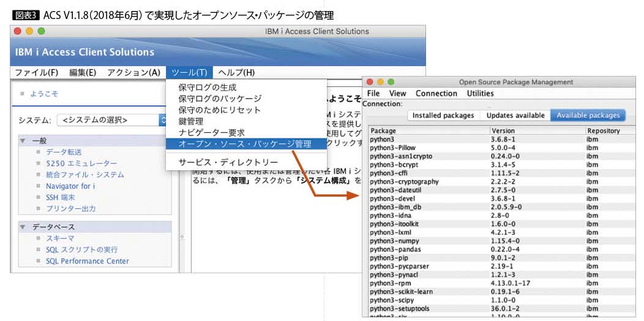Open the Navigator for i link
Screen dimensions: 644x321
(x=70, y=186)
